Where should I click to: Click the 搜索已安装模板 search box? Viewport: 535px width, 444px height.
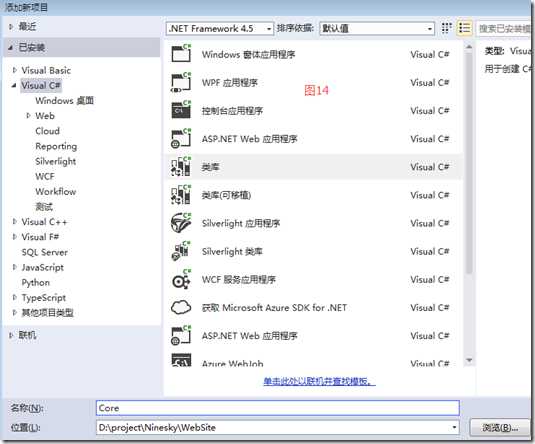[x=504, y=28]
